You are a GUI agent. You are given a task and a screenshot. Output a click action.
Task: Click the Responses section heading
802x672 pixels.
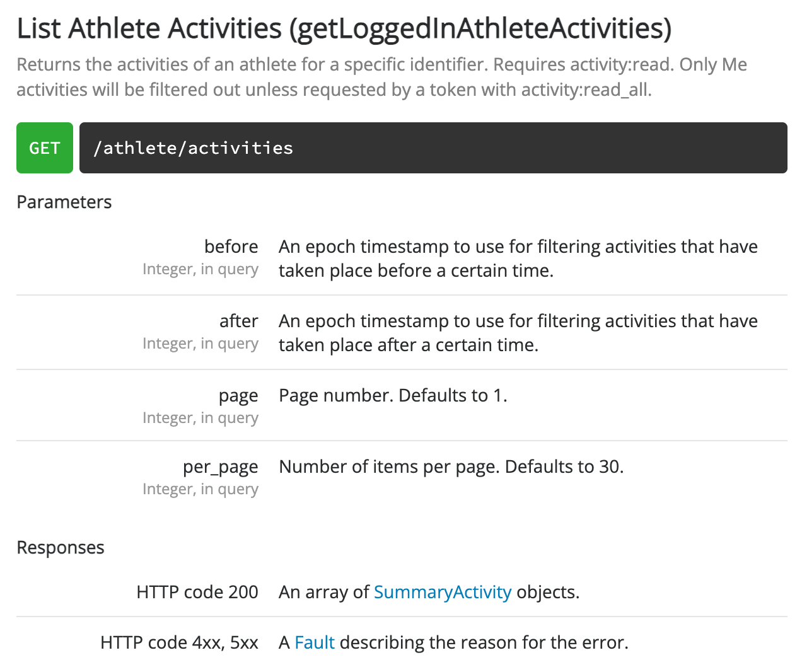[61, 547]
